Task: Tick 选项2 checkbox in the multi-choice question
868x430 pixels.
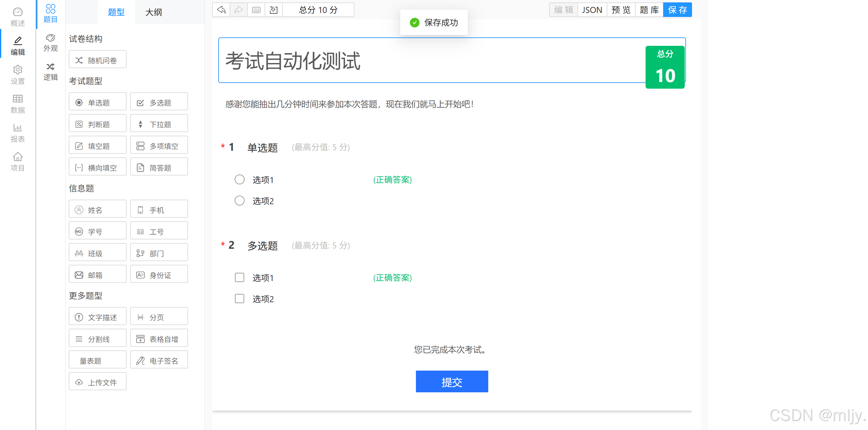Action: click(x=239, y=299)
